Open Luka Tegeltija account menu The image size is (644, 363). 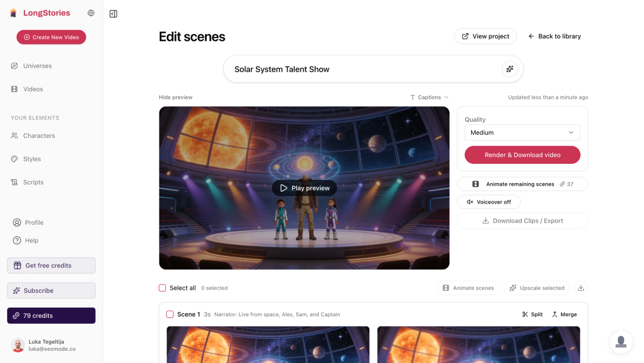(51, 345)
